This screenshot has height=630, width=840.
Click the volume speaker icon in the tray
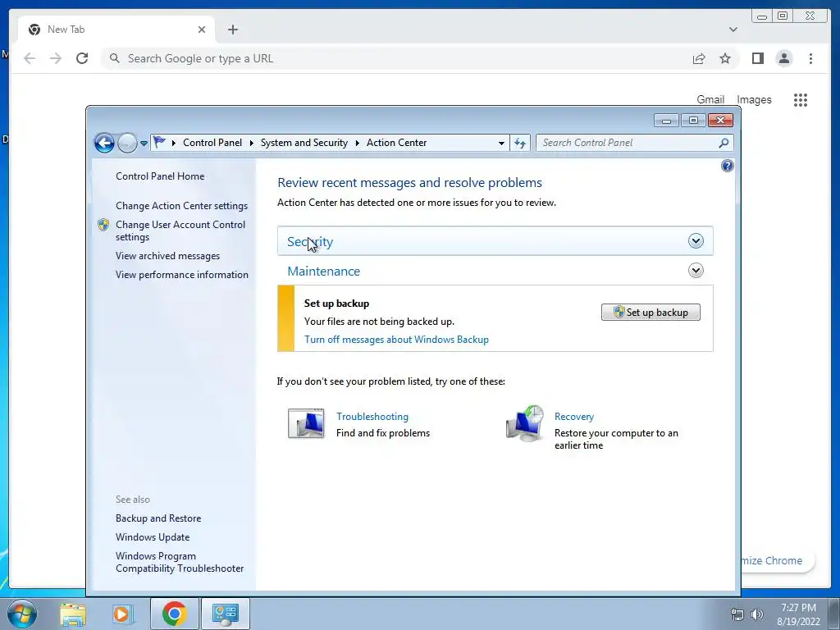(757, 614)
